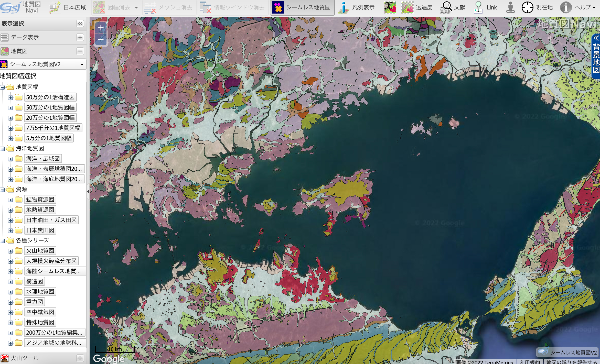The image size is (600, 364).
Task: Select the 火山地質図 tree item
Action: [x=40, y=251]
